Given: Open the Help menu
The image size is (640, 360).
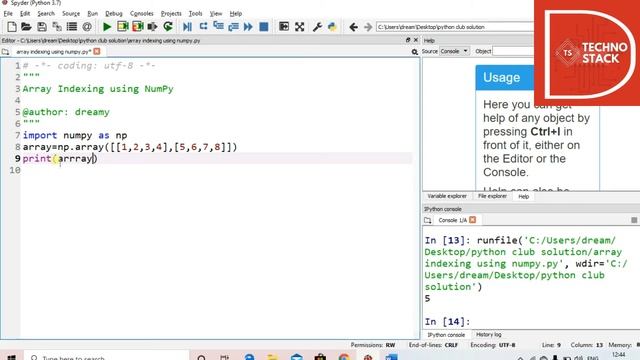Looking at the screenshot, I should pyautogui.click(x=236, y=13).
